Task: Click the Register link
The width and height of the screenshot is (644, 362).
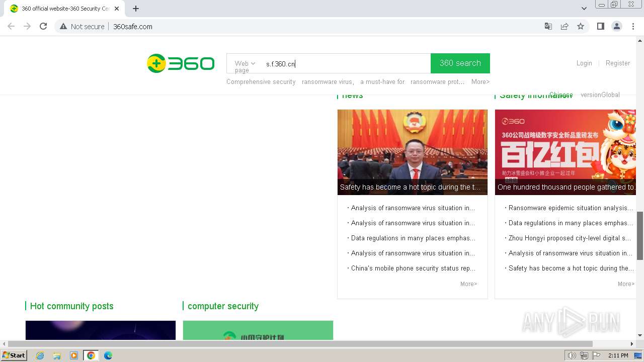Action: coord(618,63)
